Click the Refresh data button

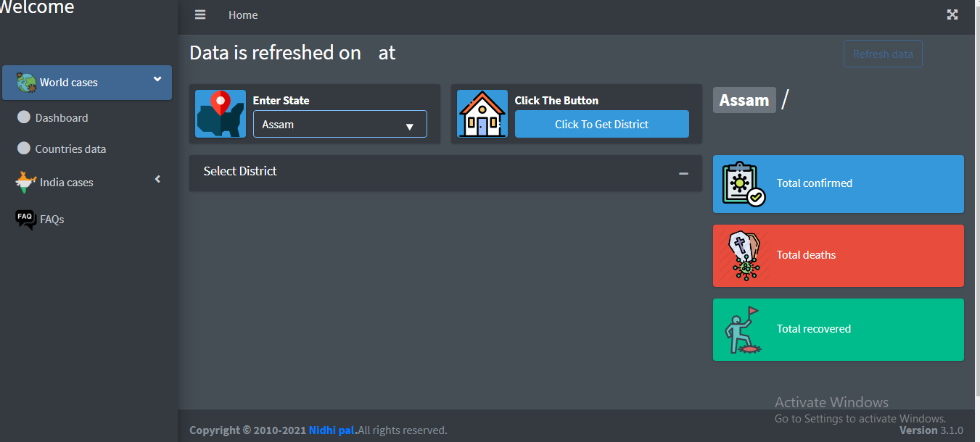pos(882,54)
